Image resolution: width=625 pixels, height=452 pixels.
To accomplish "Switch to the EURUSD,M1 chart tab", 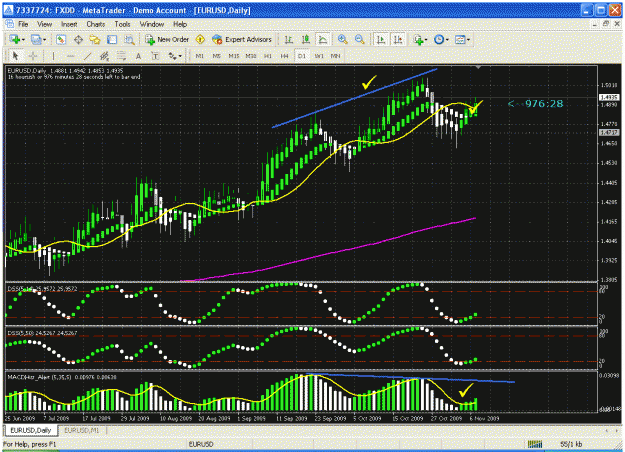I will pos(82,430).
